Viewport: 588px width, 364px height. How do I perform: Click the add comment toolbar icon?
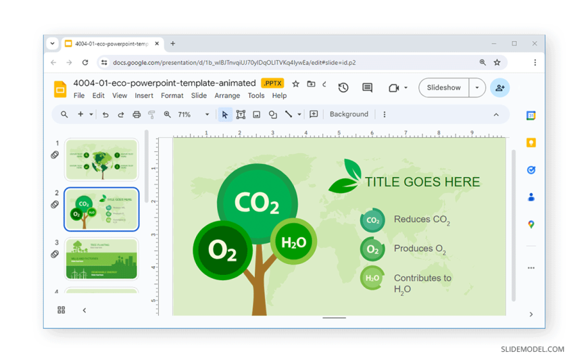click(x=314, y=114)
